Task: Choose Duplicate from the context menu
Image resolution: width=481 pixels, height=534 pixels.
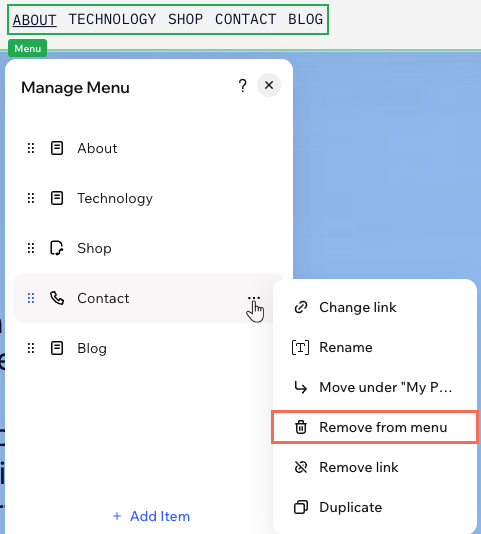Action: tap(375, 507)
